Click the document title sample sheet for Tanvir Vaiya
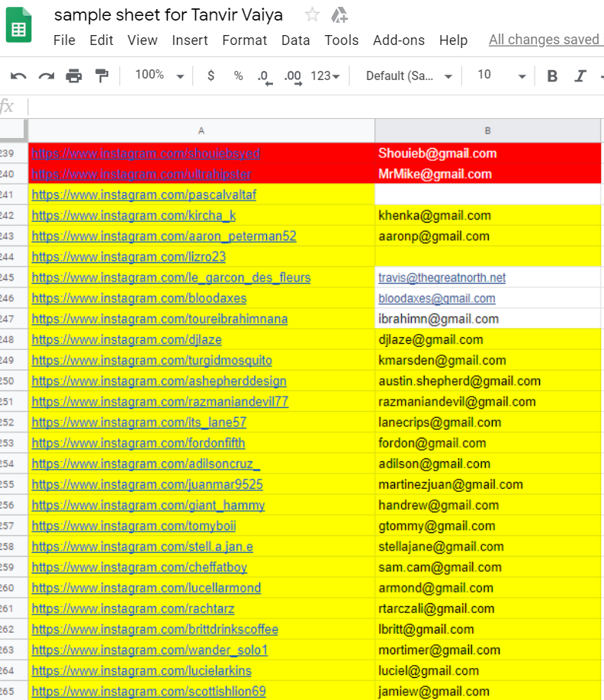The height and width of the screenshot is (700, 604). pos(169,15)
